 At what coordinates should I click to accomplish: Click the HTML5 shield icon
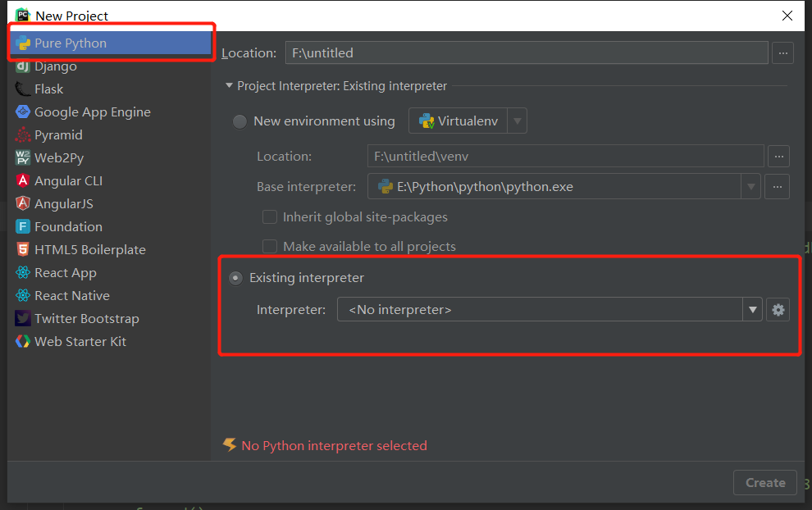coord(23,249)
